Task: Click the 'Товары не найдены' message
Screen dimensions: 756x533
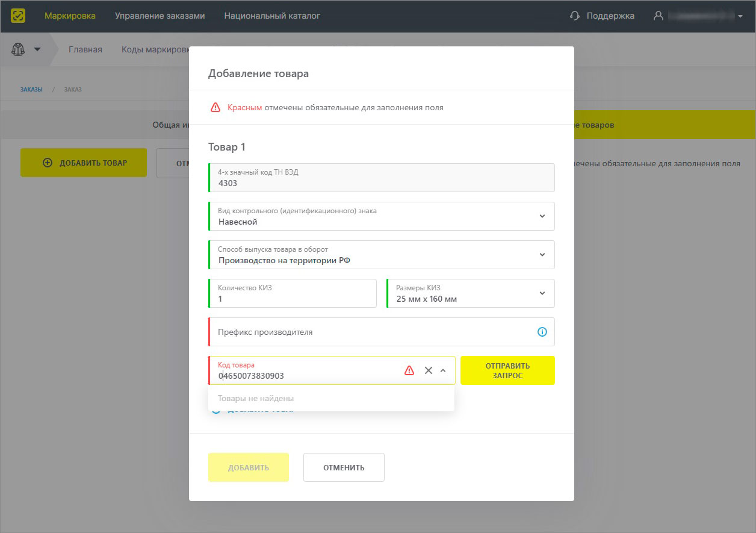Action: tap(256, 398)
